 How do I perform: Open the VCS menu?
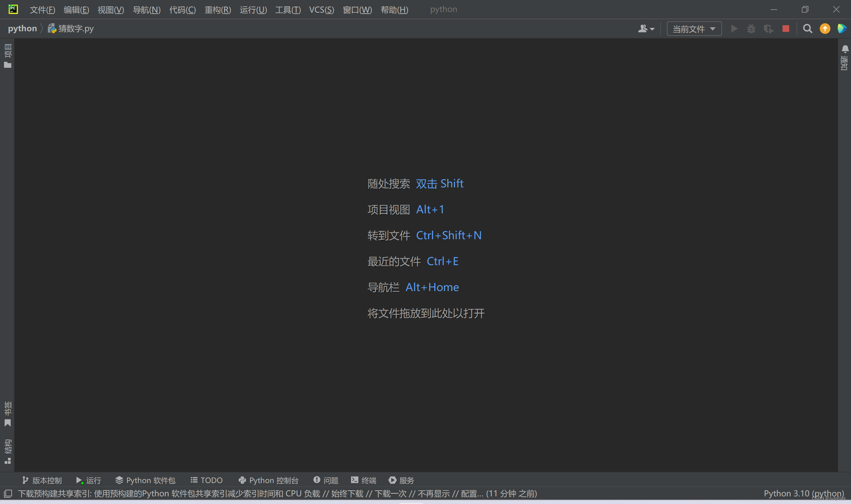point(321,10)
